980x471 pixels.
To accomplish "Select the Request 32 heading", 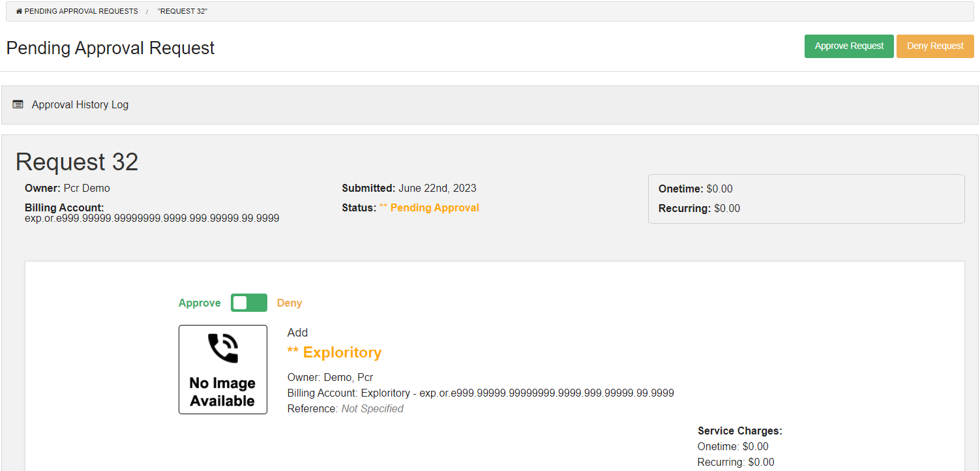I will (x=77, y=162).
